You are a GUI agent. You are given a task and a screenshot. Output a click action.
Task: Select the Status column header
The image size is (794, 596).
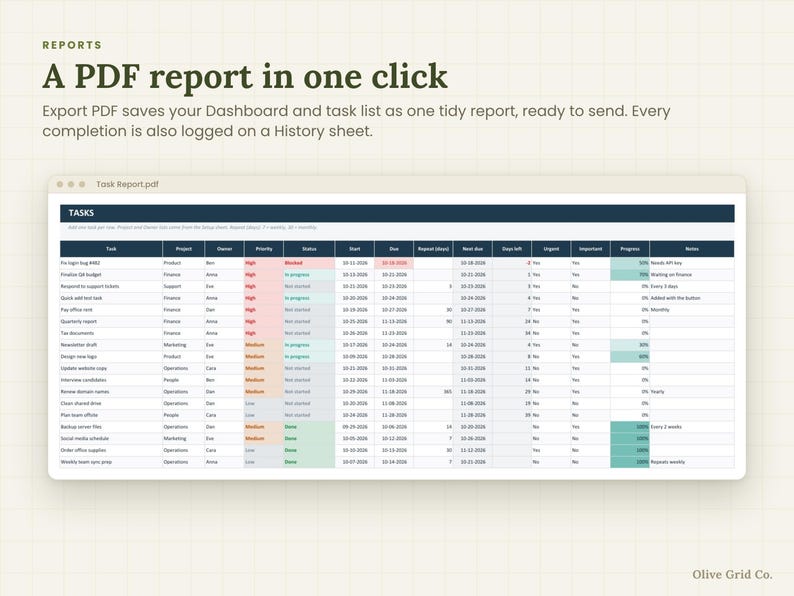[309, 249]
